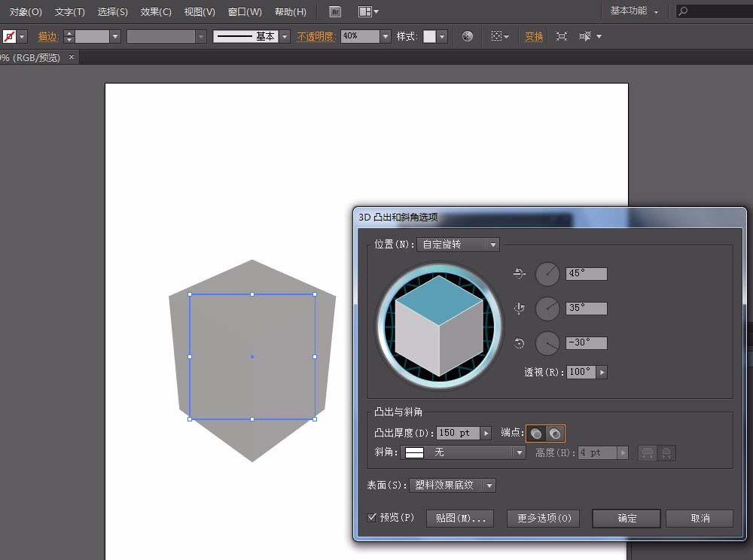Click the Z-axis rotation dial showing -30°
The height and width of the screenshot is (560, 753).
point(547,343)
